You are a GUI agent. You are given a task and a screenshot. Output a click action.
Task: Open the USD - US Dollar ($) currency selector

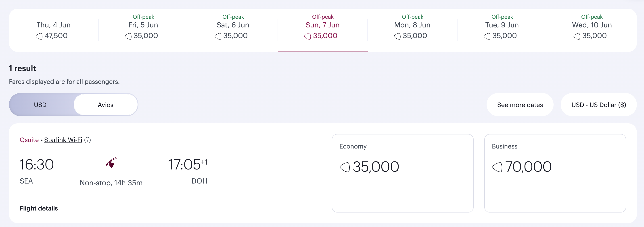pyautogui.click(x=598, y=105)
